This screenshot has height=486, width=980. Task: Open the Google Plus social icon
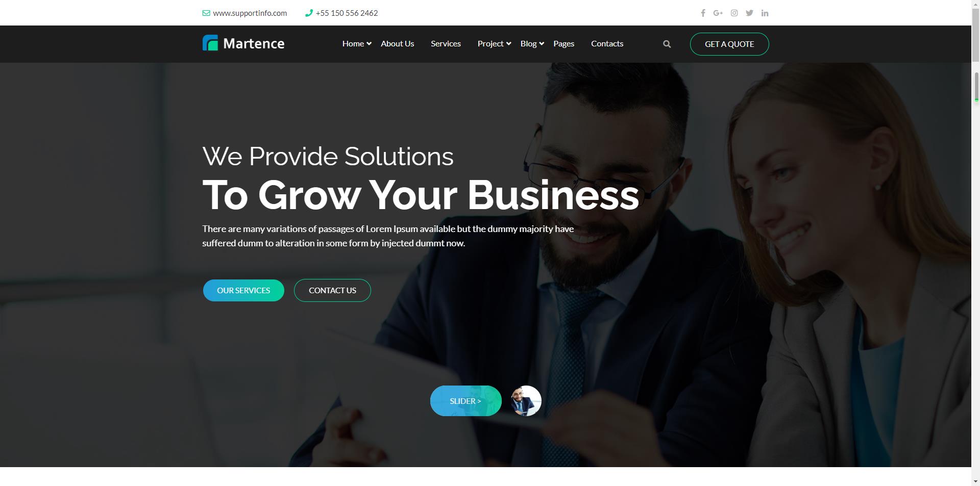click(x=718, y=13)
